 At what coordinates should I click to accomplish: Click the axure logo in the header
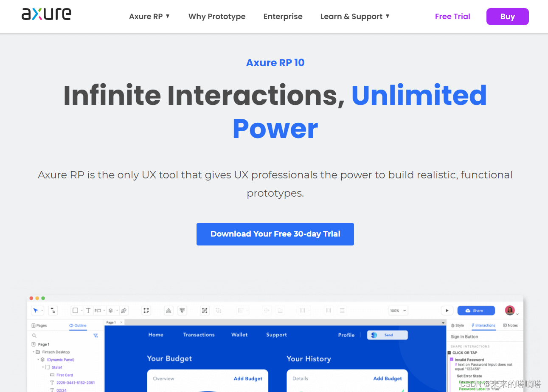click(x=46, y=14)
